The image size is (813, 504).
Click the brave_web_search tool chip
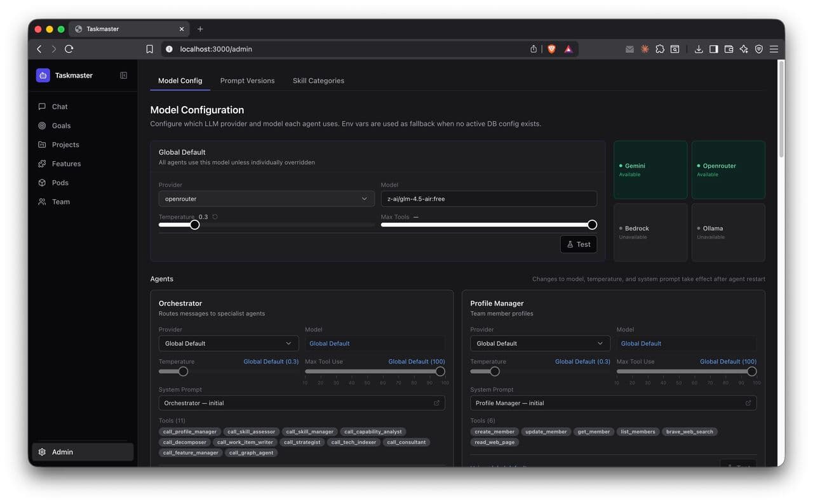coord(690,431)
